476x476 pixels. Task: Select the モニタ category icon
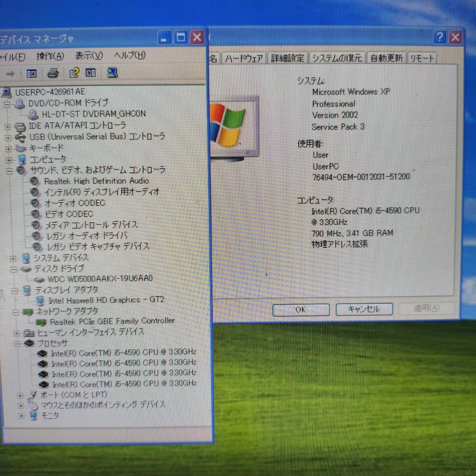[33, 416]
